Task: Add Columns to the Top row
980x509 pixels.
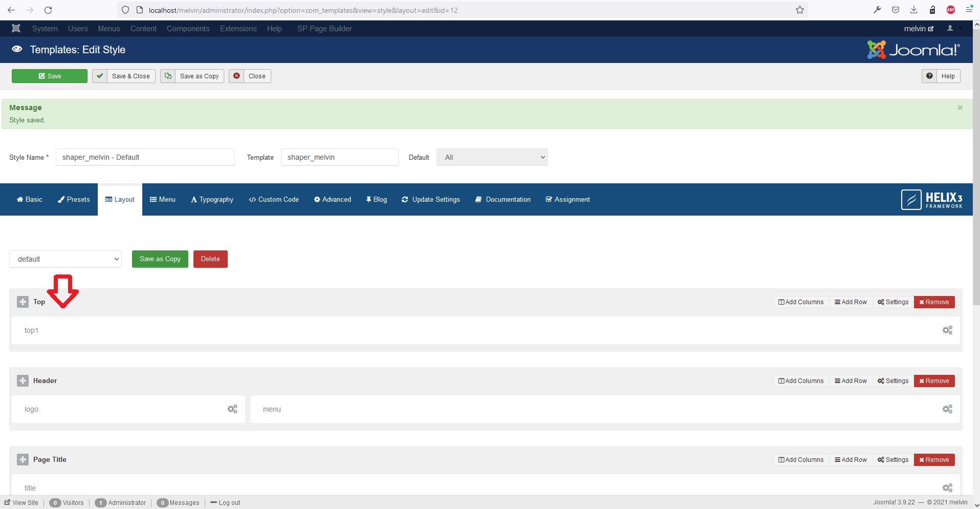Action: [801, 302]
